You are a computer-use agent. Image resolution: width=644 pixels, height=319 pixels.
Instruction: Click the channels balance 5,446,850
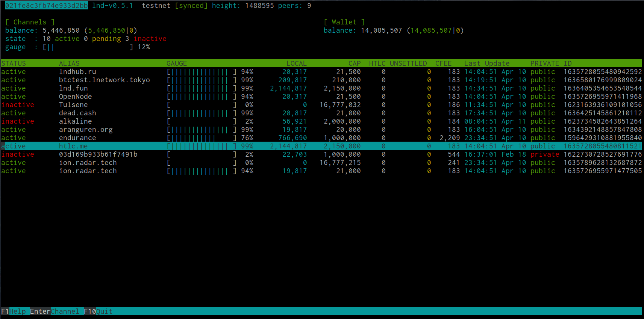[61, 30]
